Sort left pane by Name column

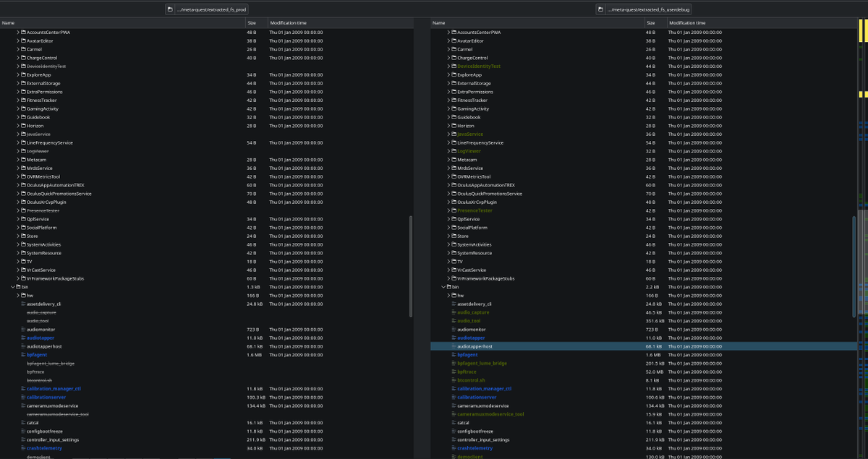[122, 23]
